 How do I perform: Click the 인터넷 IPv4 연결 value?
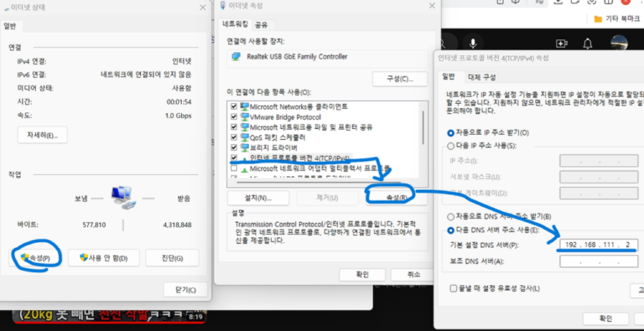point(181,62)
